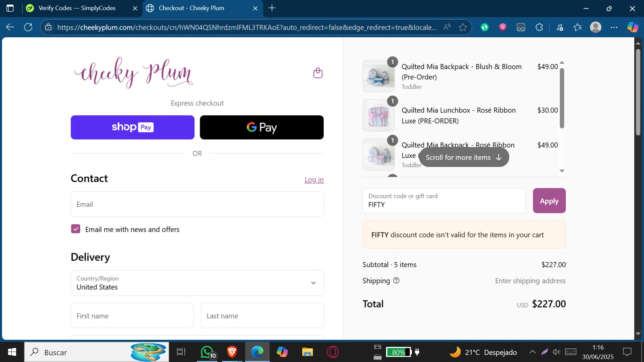Viewport: 644px width, 362px height.
Task: Switch to Verify Codes — SimplyCodes tab
Action: (x=77, y=8)
